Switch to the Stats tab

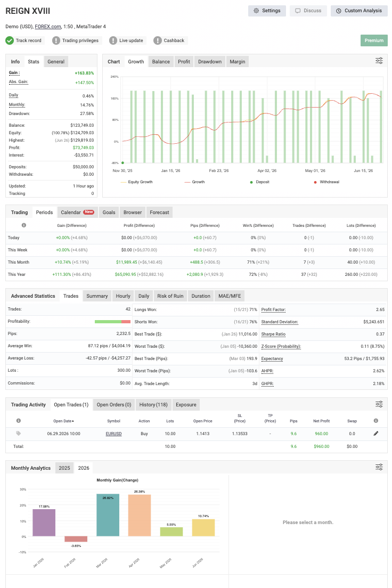34,61
